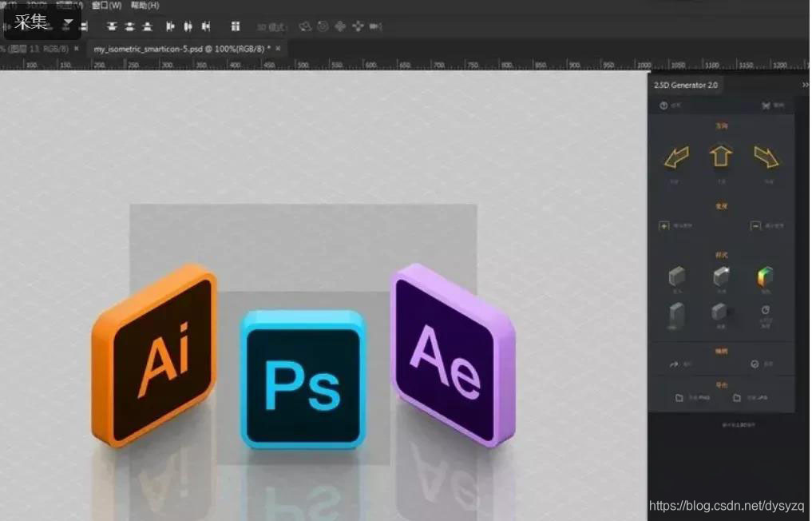Open the 帮助(H) menu
Image resolution: width=812 pixels, height=521 pixels.
(x=145, y=6)
